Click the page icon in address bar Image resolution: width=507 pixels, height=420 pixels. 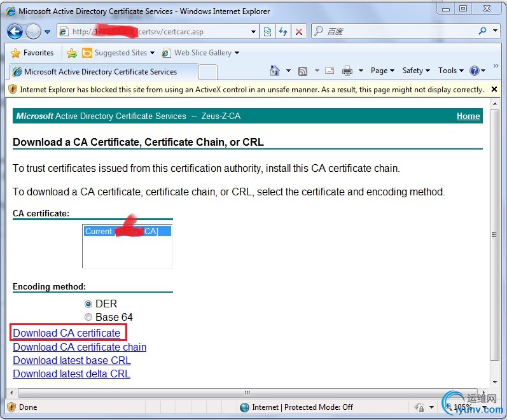click(64, 32)
